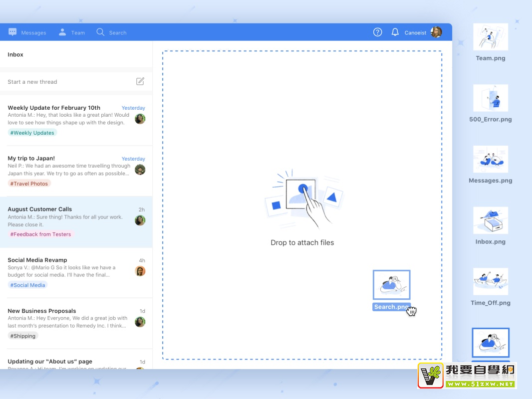
Task: Open the help question mark icon
Action: click(377, 32)
